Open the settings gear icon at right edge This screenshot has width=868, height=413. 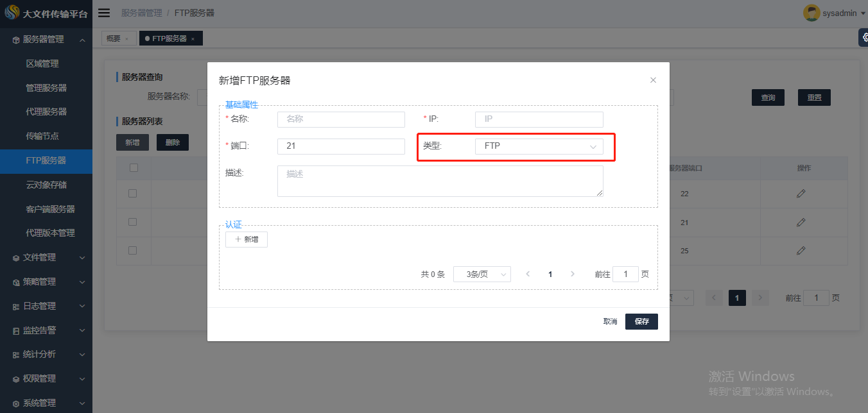pyautogui.click(x=863, y=38)
